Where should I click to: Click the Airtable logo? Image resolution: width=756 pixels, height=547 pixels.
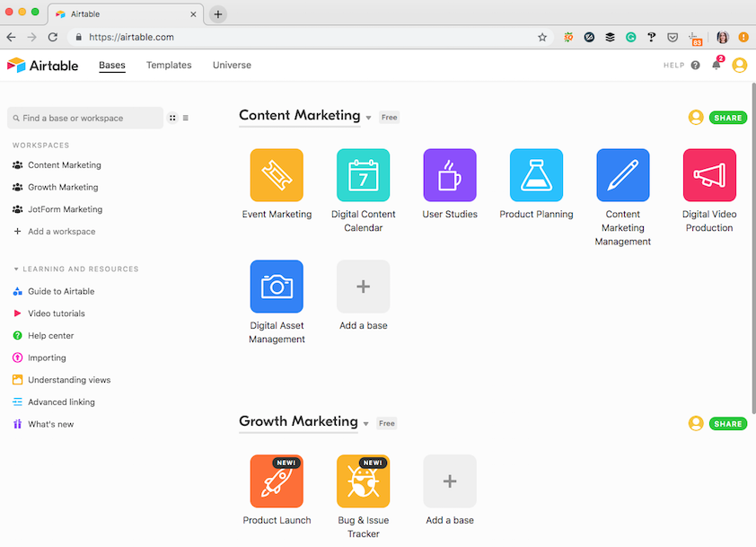point(42,65)
